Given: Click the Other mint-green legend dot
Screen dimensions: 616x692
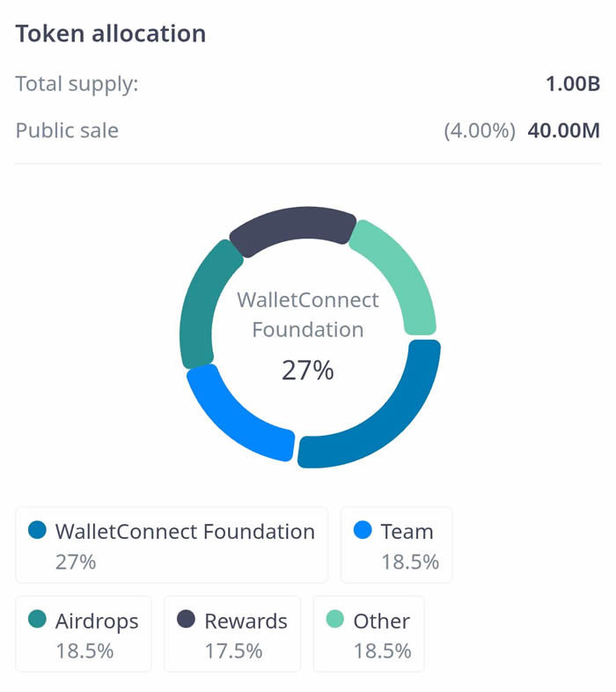Looking at the screenshot, I should pos(335,619).
